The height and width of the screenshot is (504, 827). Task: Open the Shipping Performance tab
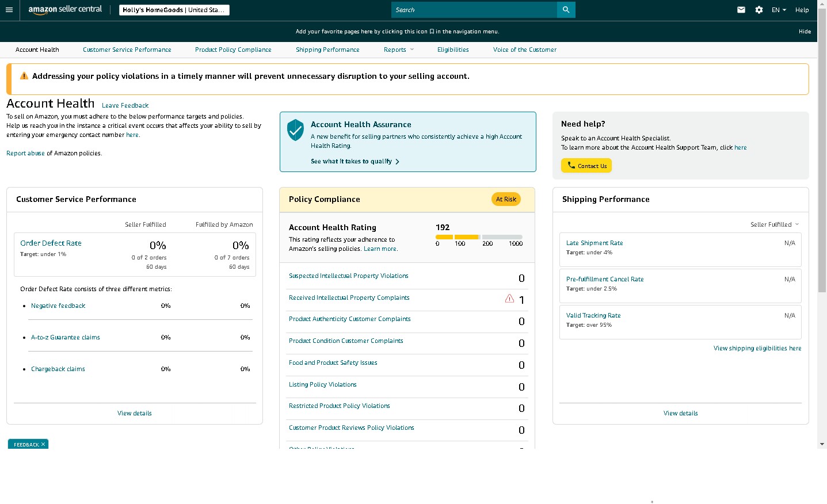point(327,50)
